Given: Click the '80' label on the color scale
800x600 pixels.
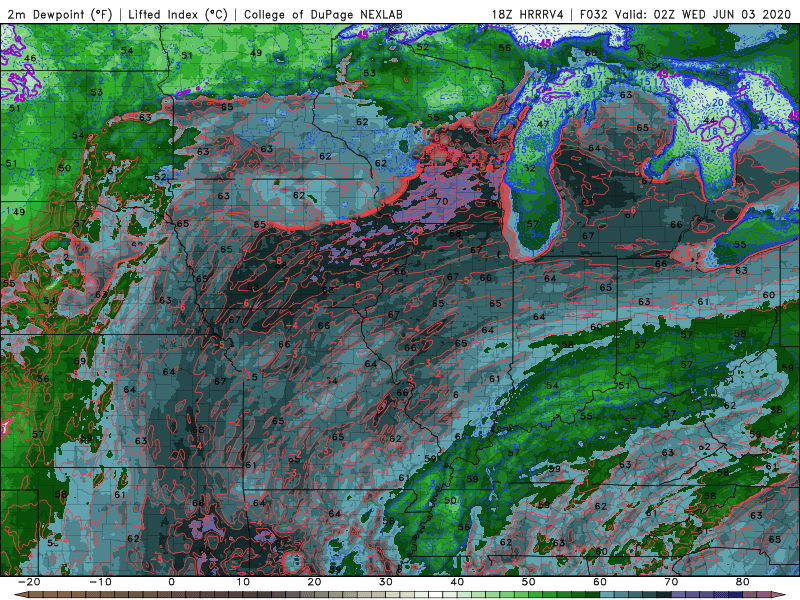Looking at the screenshot, I should (743, 582).
